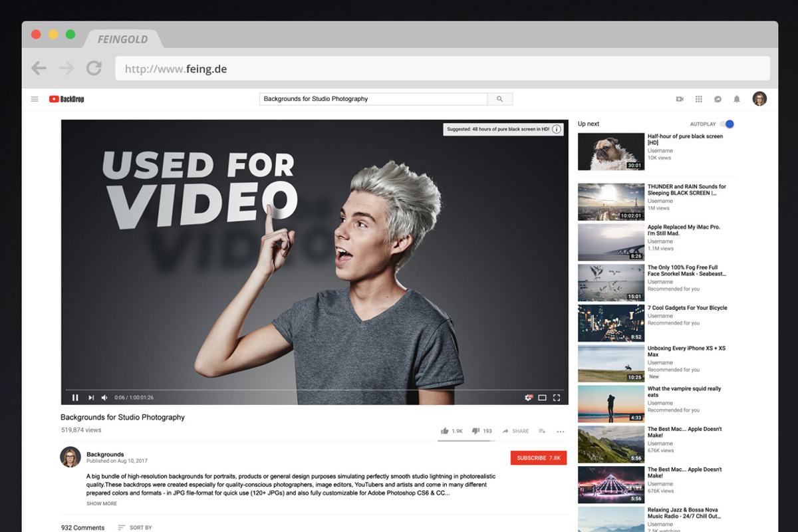This screenshot has width=798, height=532.
Task: Open 'What the vampire squid really eats' thumbnail
Action: [x=611, y=404]
